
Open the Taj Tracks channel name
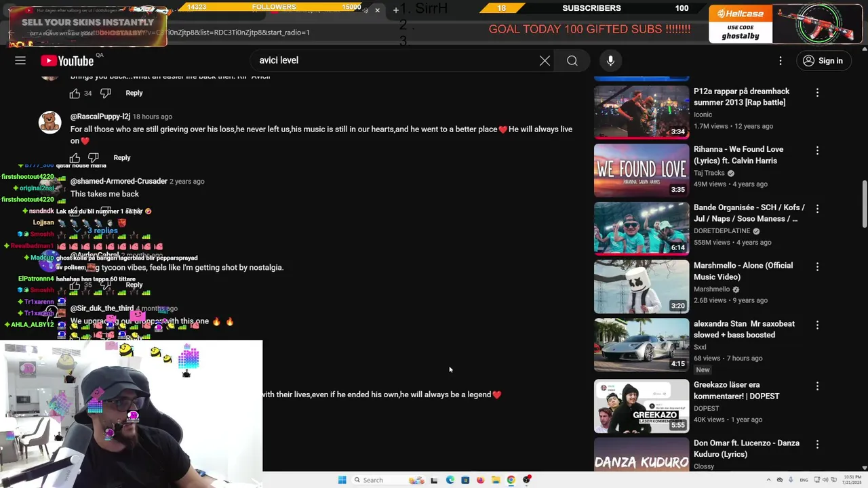tap(709, 173)
